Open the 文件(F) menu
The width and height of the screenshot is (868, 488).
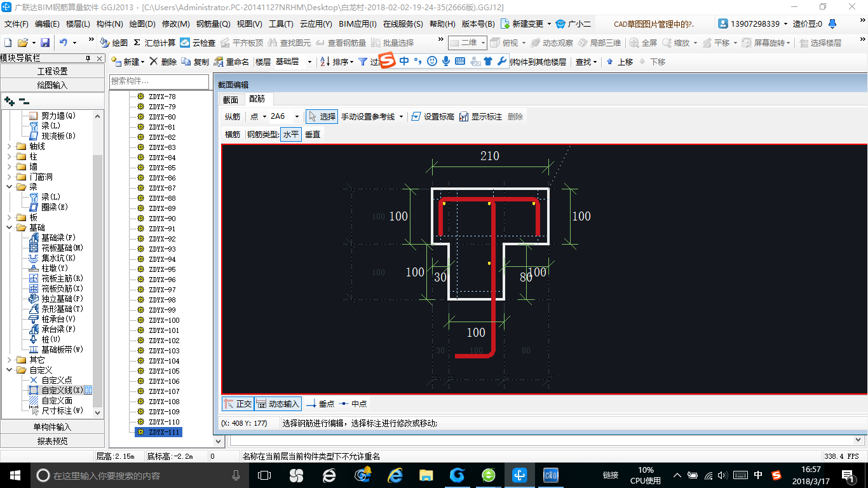click(17, 24)
